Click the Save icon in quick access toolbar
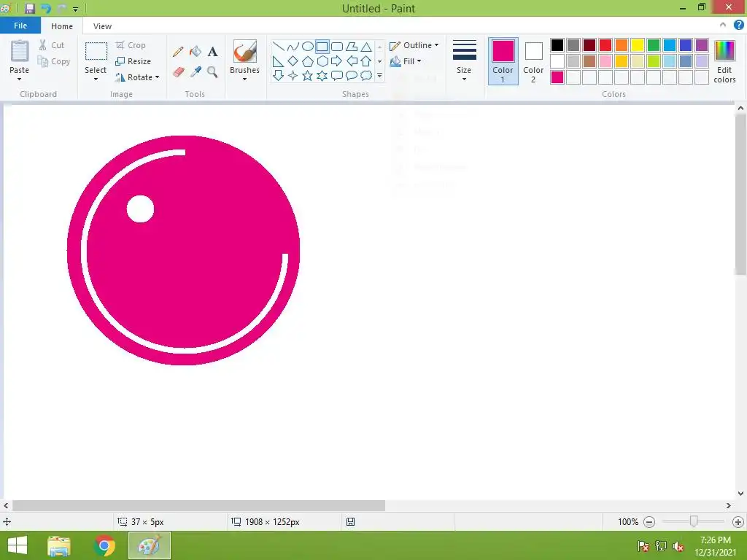 (x=29, y=8)
